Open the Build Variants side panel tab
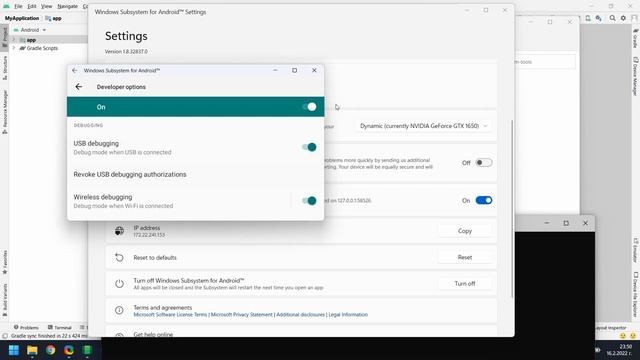 coord(4,300)
